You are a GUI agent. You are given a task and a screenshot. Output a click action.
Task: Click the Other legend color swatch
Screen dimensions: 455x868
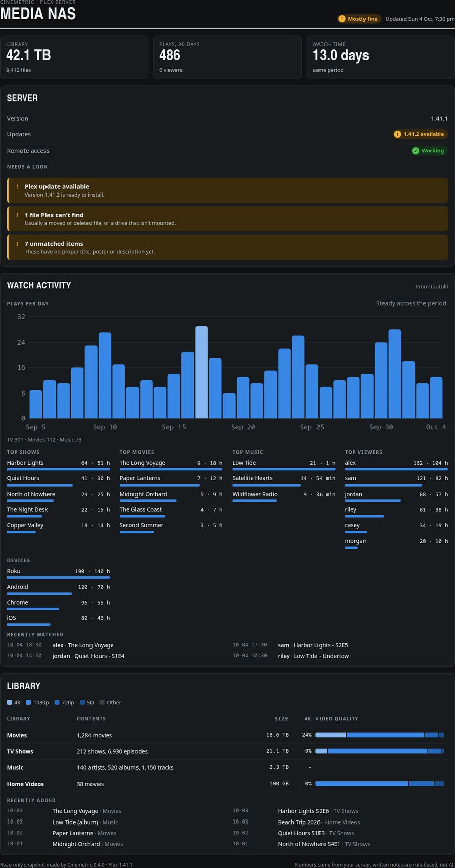102,702
